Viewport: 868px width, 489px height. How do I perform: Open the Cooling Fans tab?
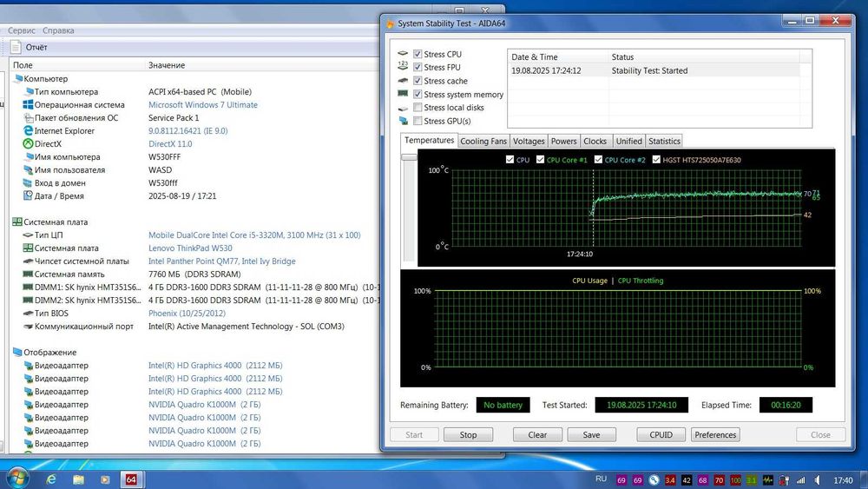click(x=483, y=142)
